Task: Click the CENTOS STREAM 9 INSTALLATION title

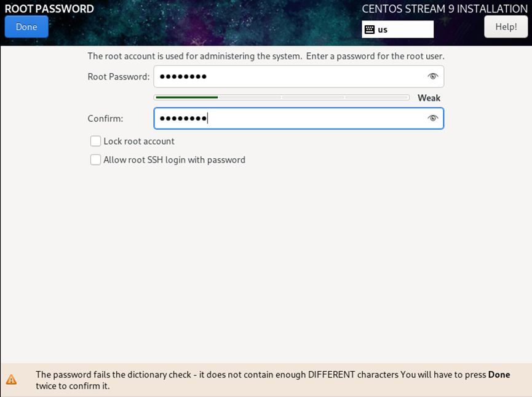Action: tap(445, 9)
